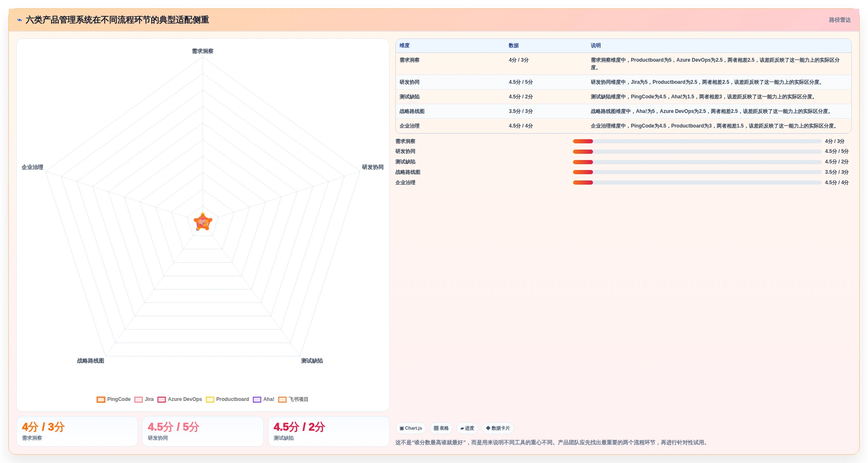Screen dimensions: 868x463
Task: Click the 企业治理 radar axis label
Action: pos(33,167)
